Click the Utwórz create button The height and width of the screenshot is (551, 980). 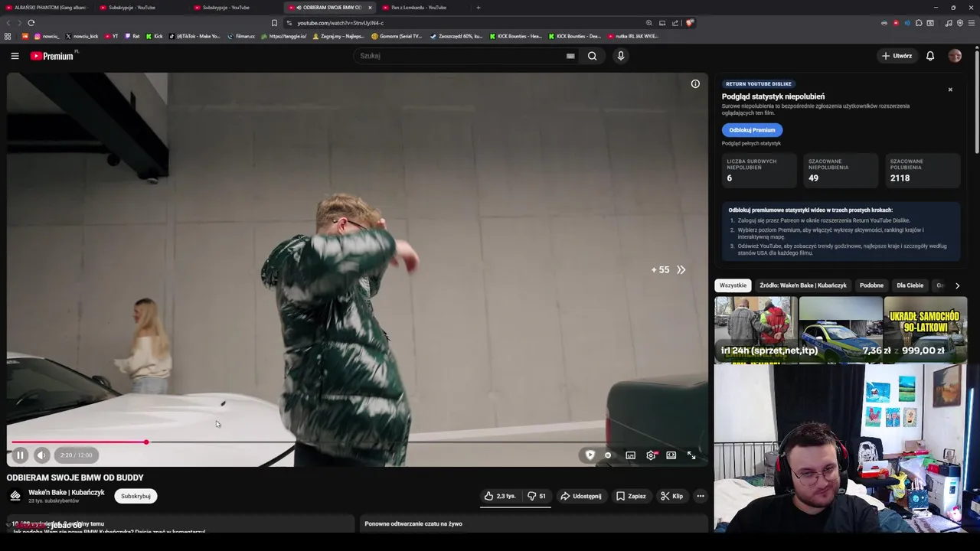(x=897, y=56)
